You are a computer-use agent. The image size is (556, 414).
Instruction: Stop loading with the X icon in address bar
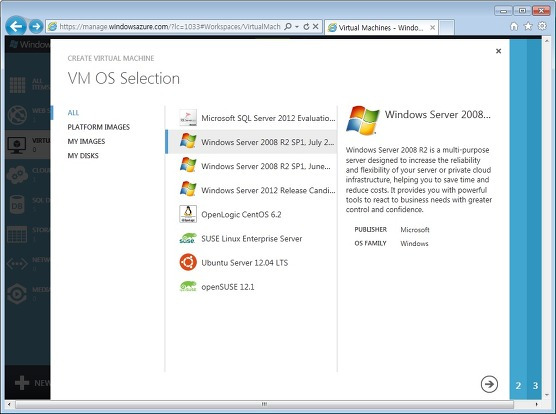(x=315, y=27)
